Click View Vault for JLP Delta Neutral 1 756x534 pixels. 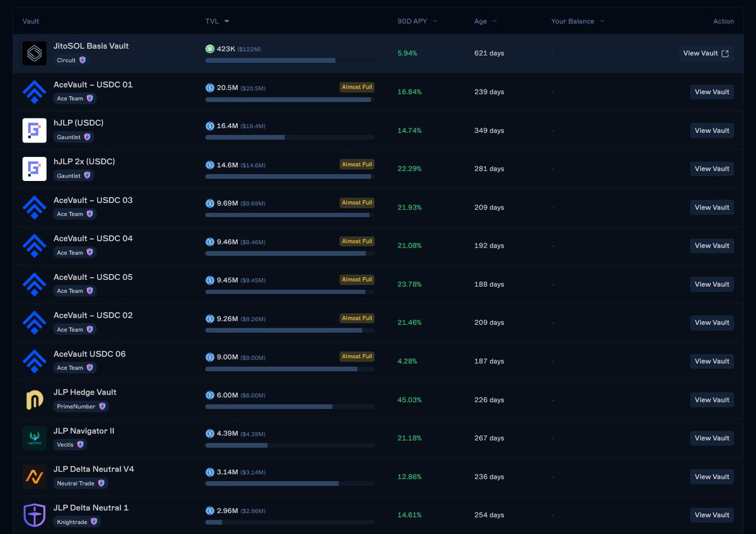(712, 515)
